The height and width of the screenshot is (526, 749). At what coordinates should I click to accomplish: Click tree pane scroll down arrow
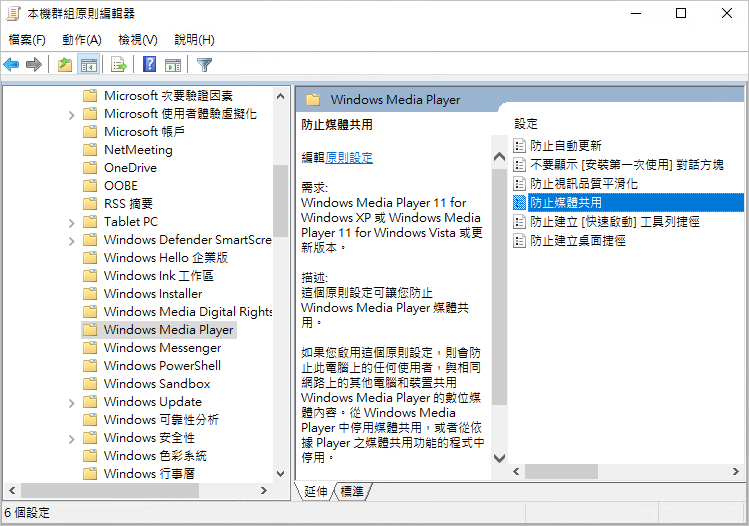point(280,474)
